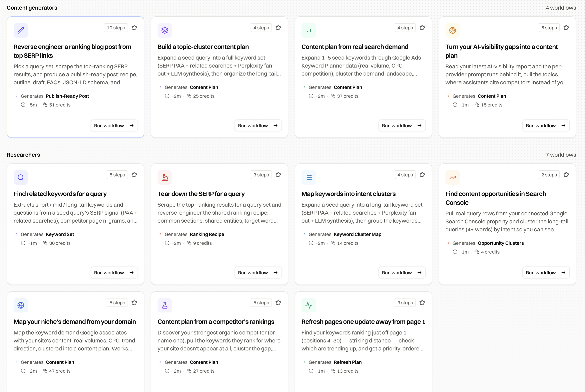585x392 pixels.
Task: Click flask icon on competitor's rankings card
Action: pyautogui.click(x=165, y=305)
